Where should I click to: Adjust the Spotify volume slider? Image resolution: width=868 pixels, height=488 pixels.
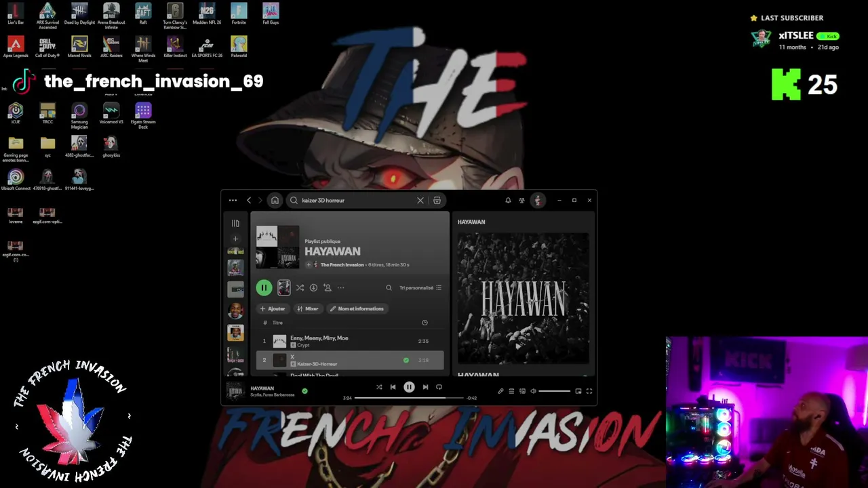555,391
